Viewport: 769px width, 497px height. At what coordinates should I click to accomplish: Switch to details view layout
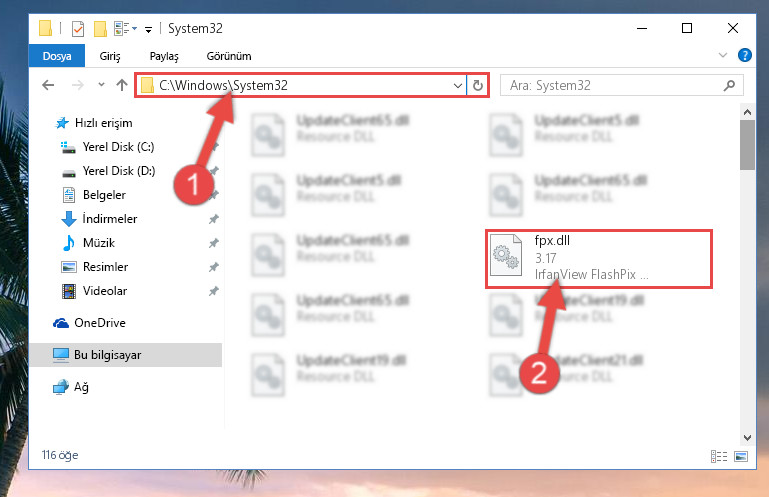(x=718, y=456)
